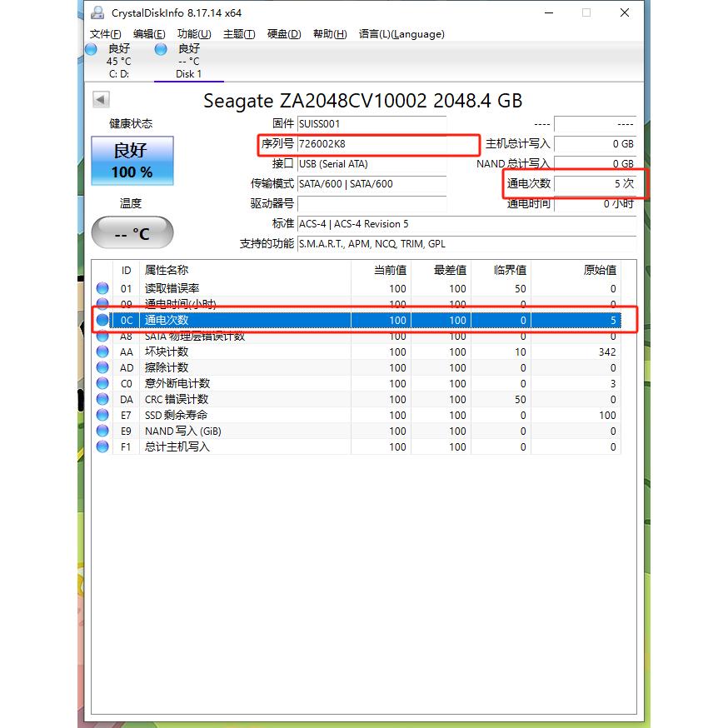This screenshot has width=728, height=728.
Task: Click the 通电次数 value 5 次
Action: [x=596, y=184]
